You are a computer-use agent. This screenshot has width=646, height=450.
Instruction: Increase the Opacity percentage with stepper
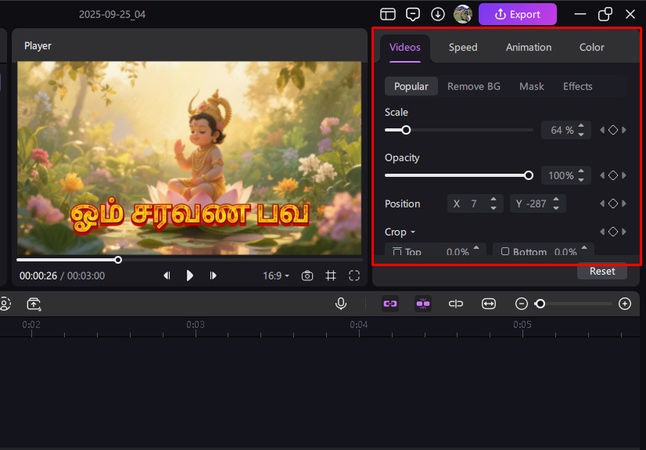[581, 172]
